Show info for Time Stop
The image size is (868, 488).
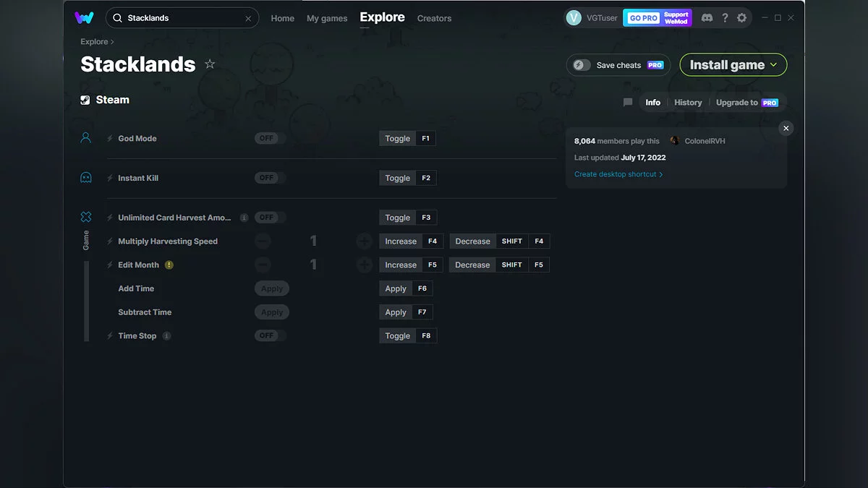[x=166, y=335]
